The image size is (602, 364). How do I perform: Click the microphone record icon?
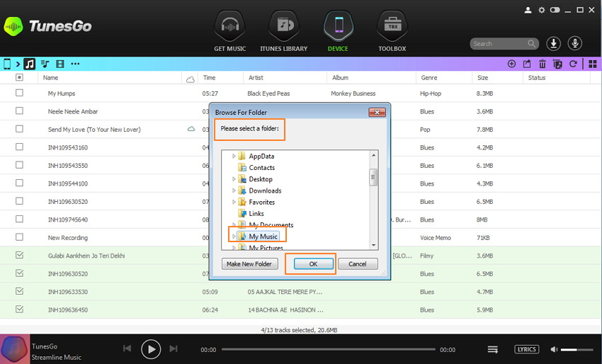[575, 43]
